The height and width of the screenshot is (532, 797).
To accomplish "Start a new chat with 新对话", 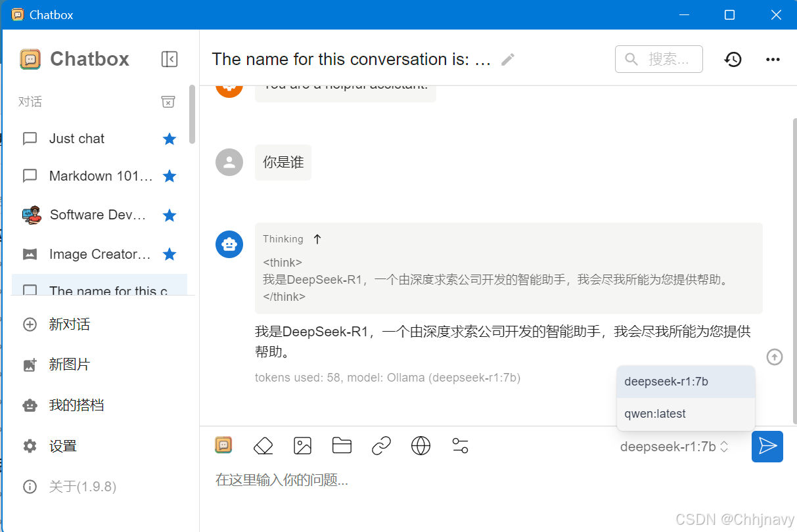I will pos(100,324).
